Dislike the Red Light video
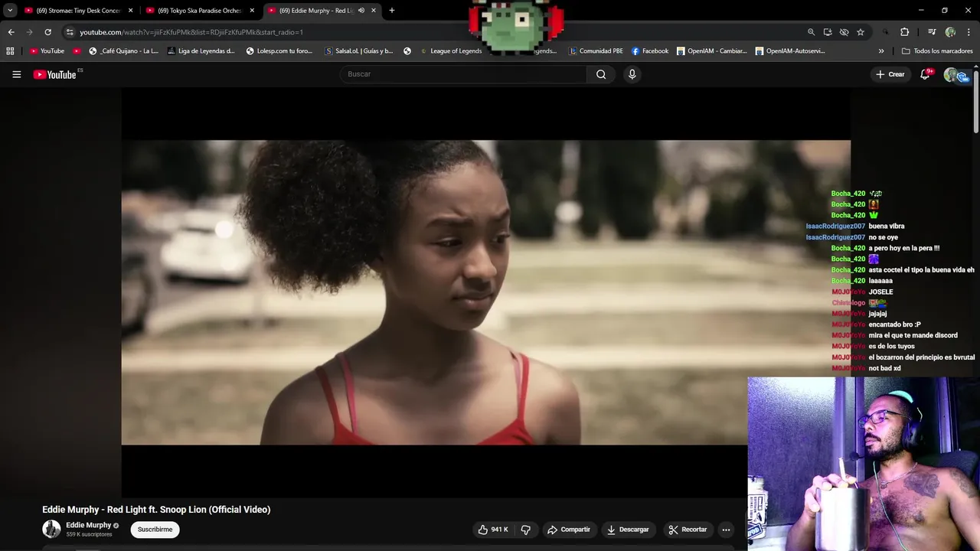Viewport: 980px width, 551px height. tap(525, 530)
